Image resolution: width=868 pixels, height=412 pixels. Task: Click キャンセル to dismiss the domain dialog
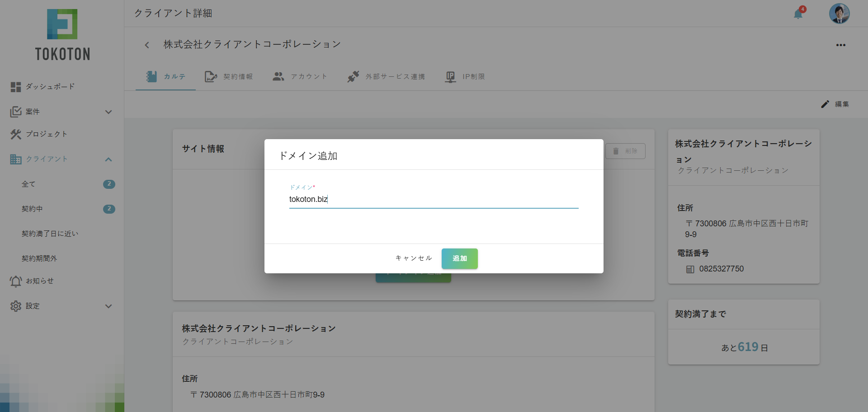tap(413, 258)
